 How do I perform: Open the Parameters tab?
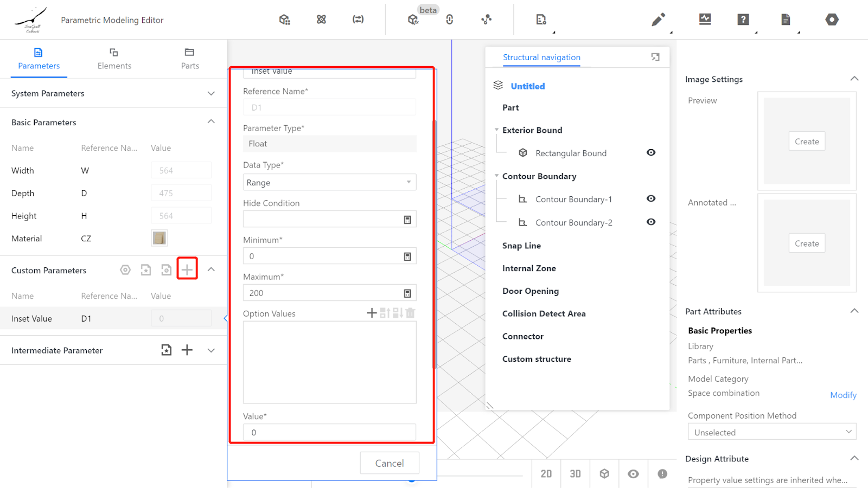click(39, 59)
